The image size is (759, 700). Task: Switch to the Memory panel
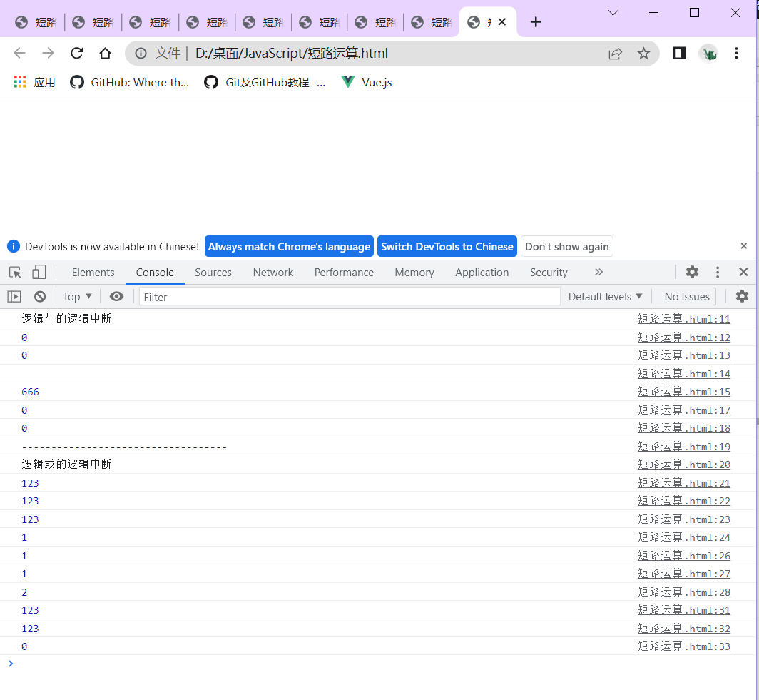point(414,273)
